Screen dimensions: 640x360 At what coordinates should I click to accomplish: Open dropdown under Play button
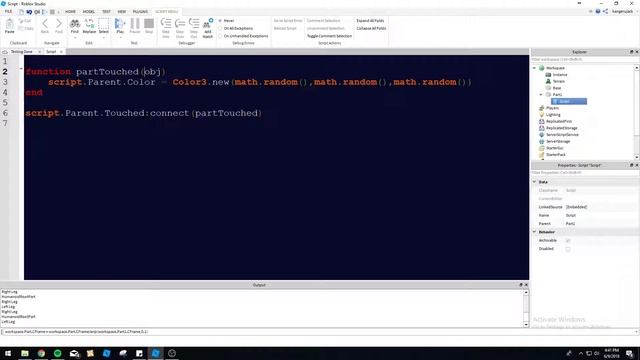[x=120, y=38]
